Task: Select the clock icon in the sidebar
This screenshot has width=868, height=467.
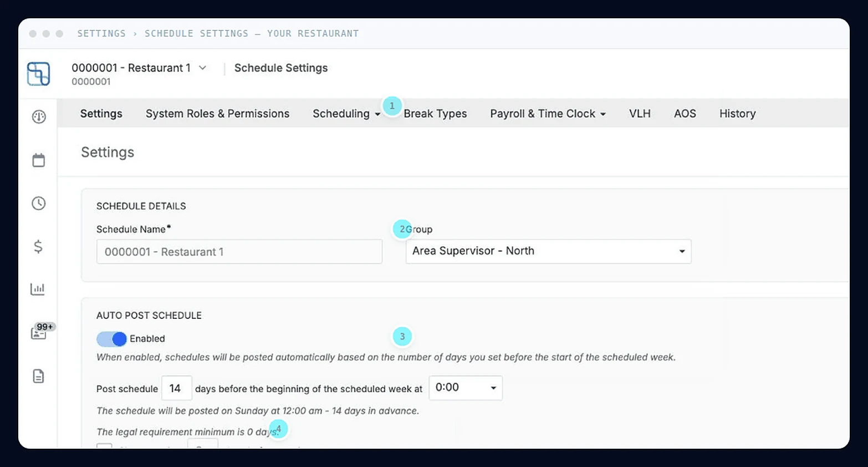Action: tap(39, 203)
